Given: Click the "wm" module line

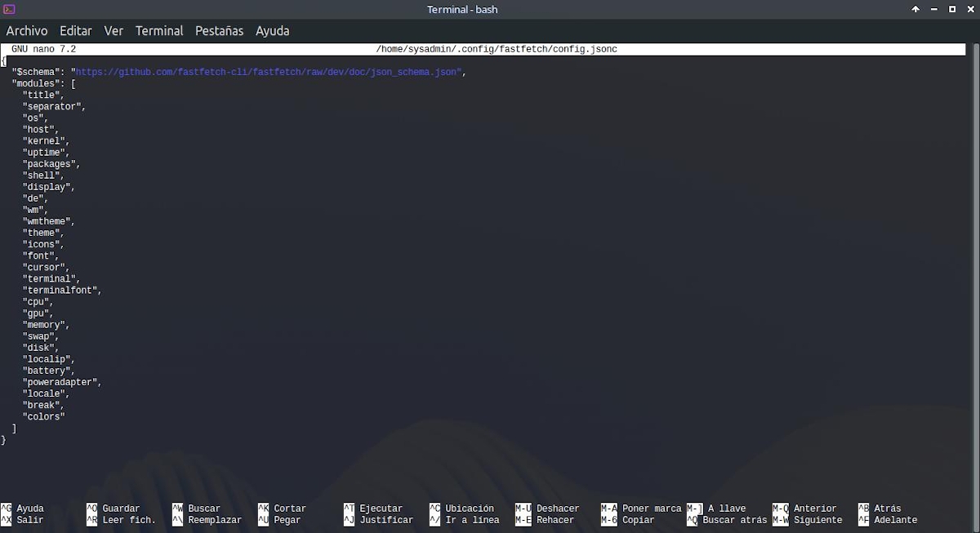Looking at the screenshot, I should pyautogui.click(x=35, y=210).
